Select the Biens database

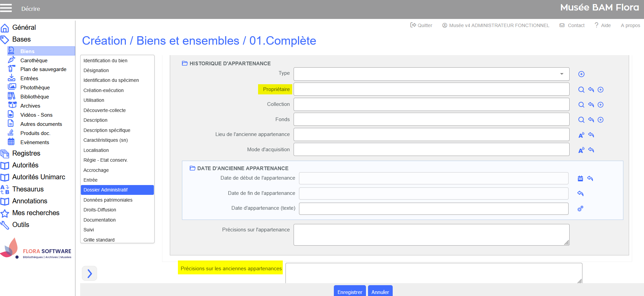[41, 51]
